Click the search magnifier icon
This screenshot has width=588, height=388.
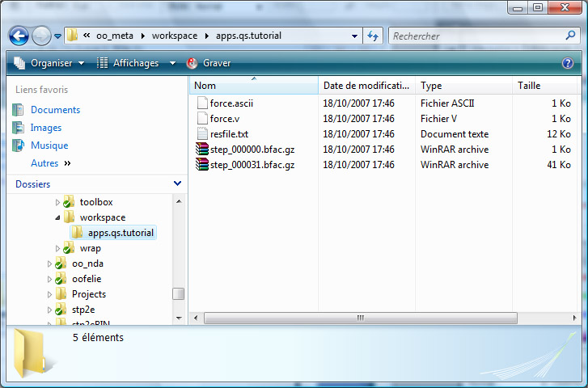[570, 36]
